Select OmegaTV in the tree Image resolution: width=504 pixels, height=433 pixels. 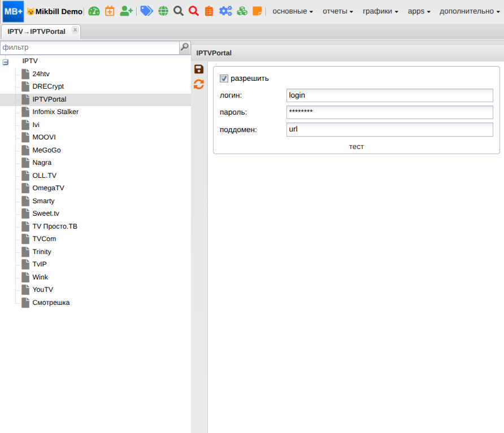[x=48, y=188]
